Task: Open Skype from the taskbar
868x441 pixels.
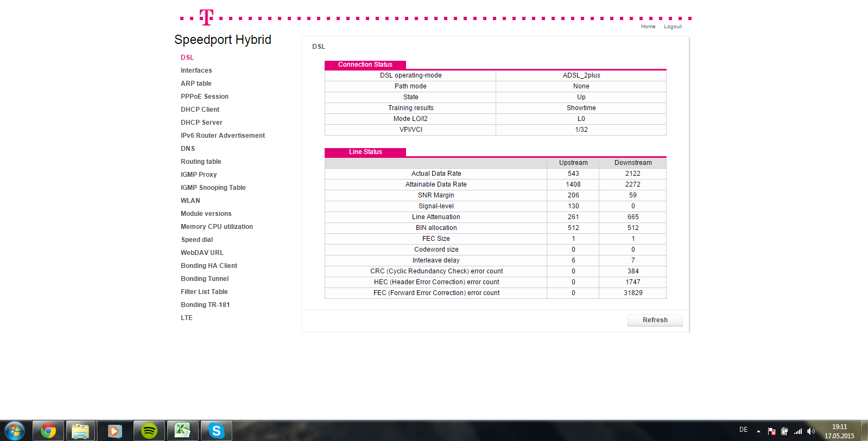Action: coord(217,431)
